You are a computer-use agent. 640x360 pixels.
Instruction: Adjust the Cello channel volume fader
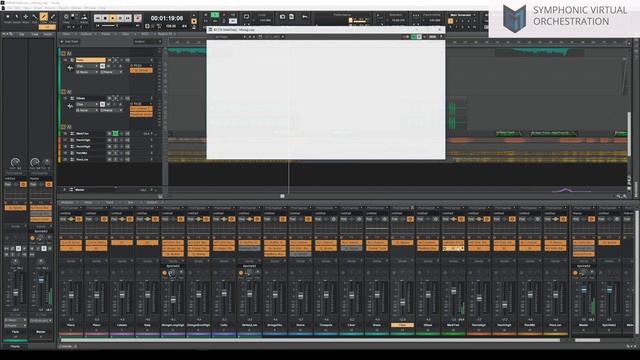224,293
